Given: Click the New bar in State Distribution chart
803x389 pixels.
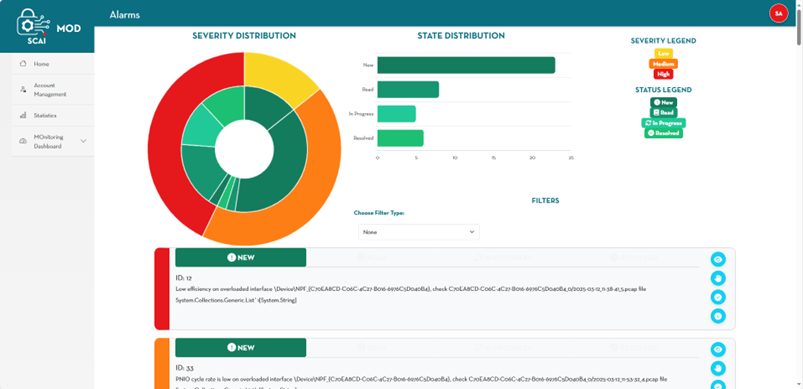Looking at the screenshot, I should [x=466, y=65].
